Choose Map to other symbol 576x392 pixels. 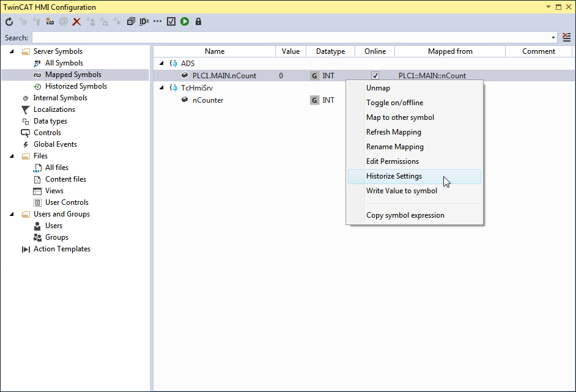(x=415, y=117)
